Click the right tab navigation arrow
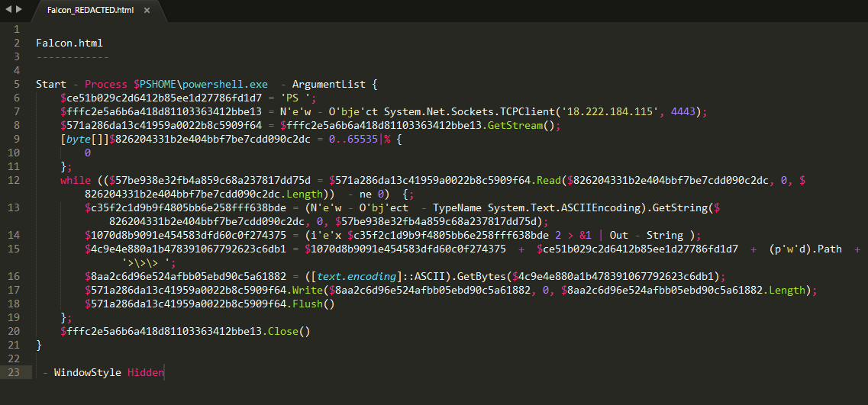Screen dimensions: 868x405 coord(19,9)
